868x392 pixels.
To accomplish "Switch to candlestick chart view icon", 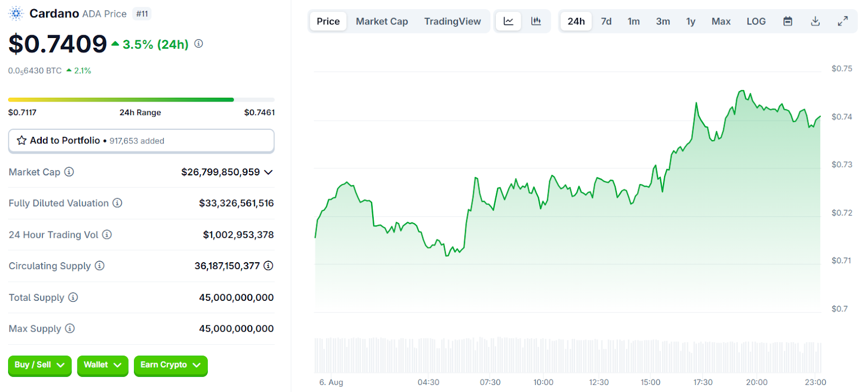I will pyautogui.click(x=536, y=21).
